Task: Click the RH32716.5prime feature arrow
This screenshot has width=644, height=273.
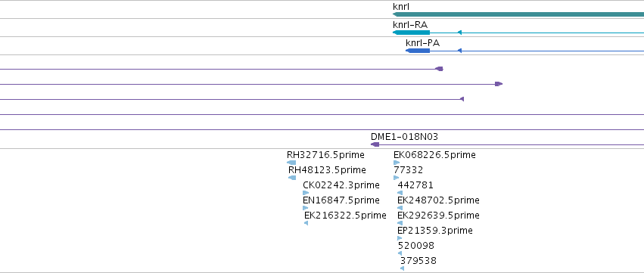Action: coord(291,163)
